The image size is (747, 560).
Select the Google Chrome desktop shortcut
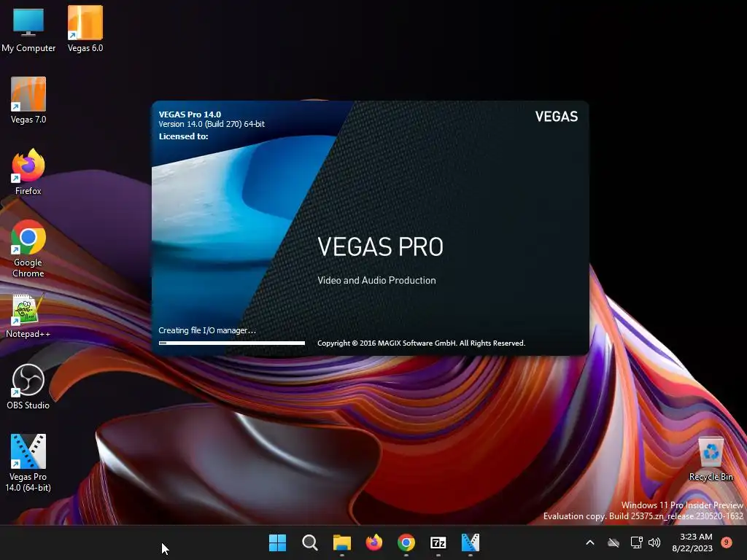(28, 249)
